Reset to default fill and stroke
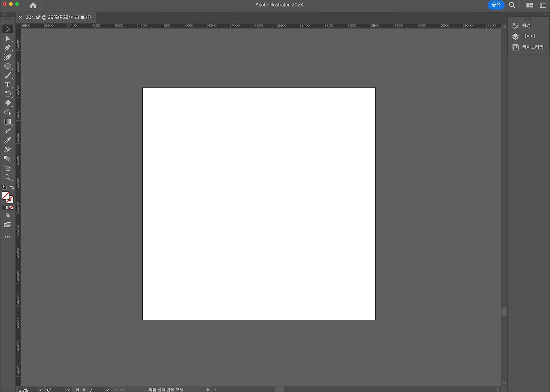The width and height of the screenshot is (550, 392). 4,187
